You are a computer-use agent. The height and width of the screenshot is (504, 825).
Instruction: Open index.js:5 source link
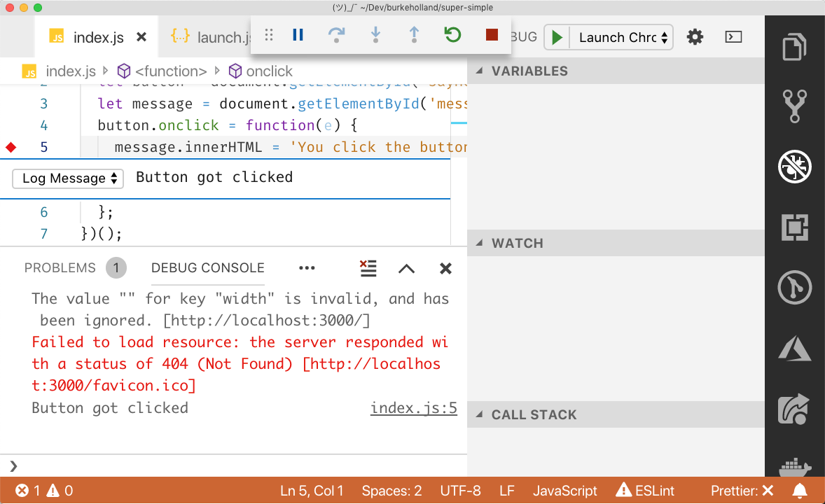point(414,408)
